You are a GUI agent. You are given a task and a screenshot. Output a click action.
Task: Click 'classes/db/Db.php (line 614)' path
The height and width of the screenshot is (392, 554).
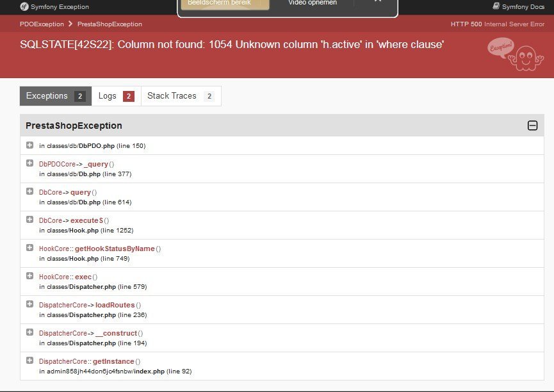[x=89, y=202]
